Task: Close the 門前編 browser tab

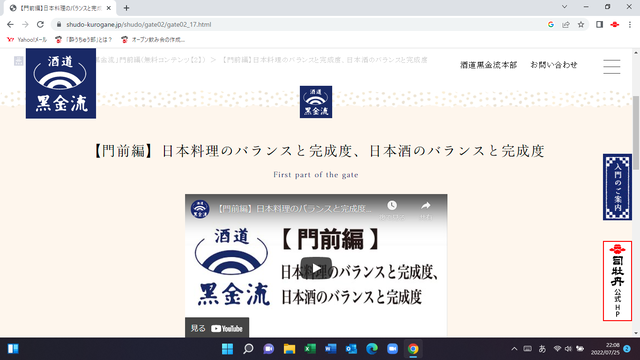Action: pyautogui.click(x=109, y=8)
